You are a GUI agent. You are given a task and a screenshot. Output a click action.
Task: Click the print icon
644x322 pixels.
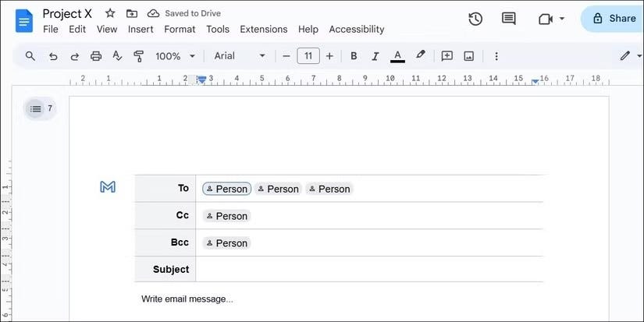coord(96,56)
